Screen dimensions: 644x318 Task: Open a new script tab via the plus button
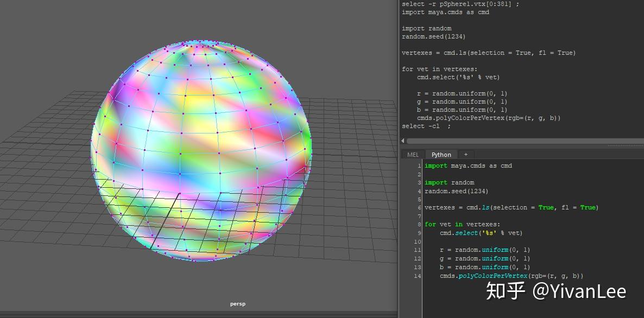pos(466,154)
